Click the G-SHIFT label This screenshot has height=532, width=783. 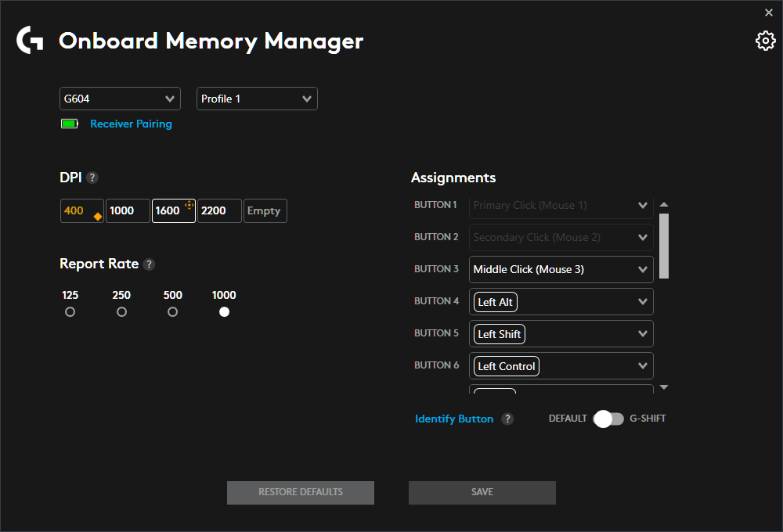pyautogui.click(x=648, y=419)
